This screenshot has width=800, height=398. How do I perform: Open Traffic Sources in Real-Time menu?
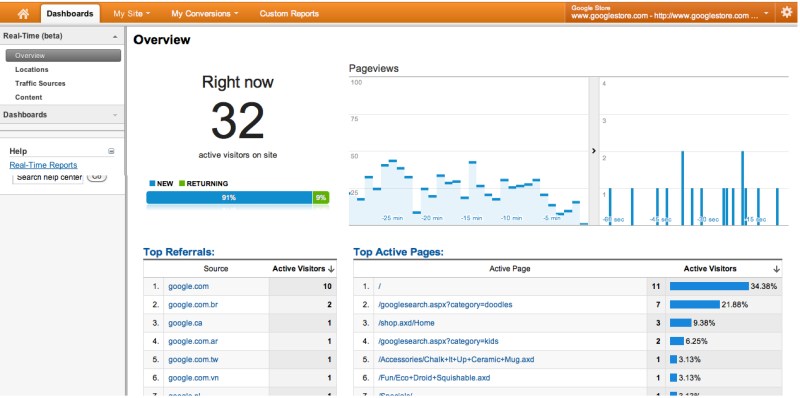pyautogui.click(x=40, y=83)
